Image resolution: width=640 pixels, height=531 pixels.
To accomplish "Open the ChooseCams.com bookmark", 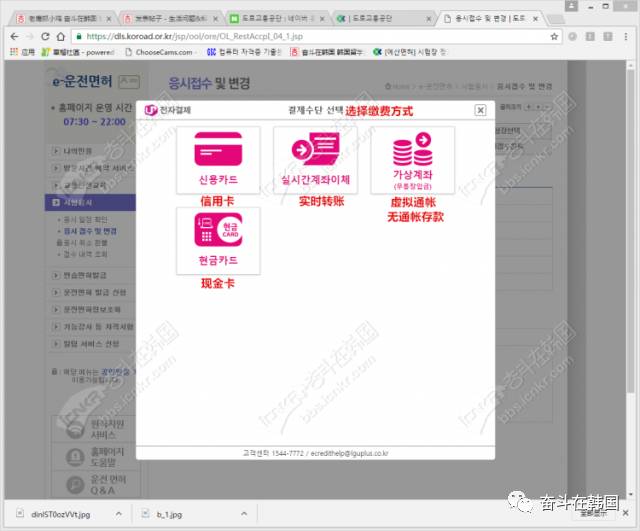I will click(159, 52).
